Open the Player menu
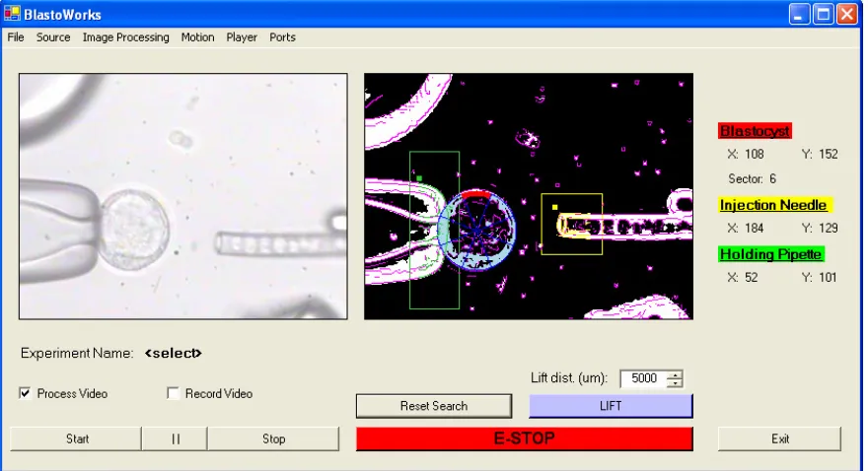868x471 pixels. (x=242, y=37)
